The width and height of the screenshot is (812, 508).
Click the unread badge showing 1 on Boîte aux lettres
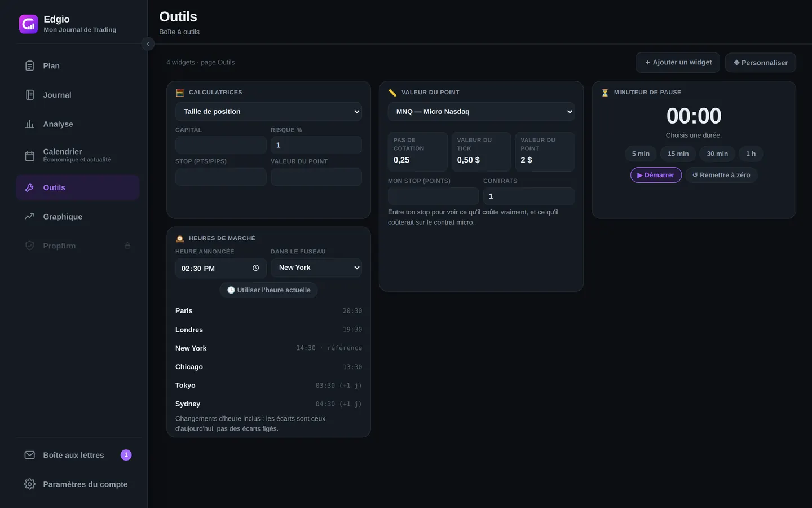126,455
